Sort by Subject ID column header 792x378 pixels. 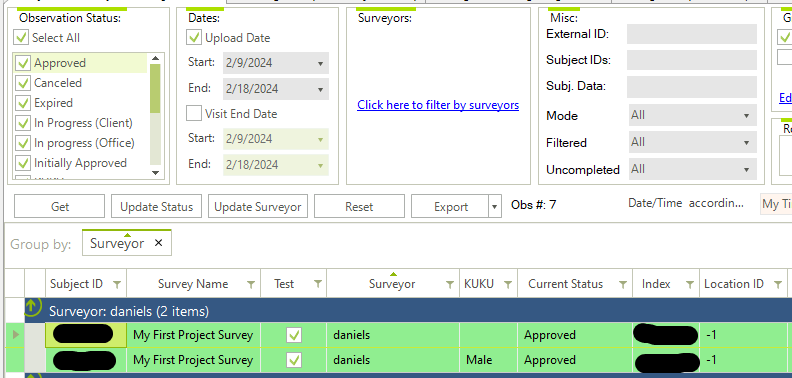pos(76,284)
